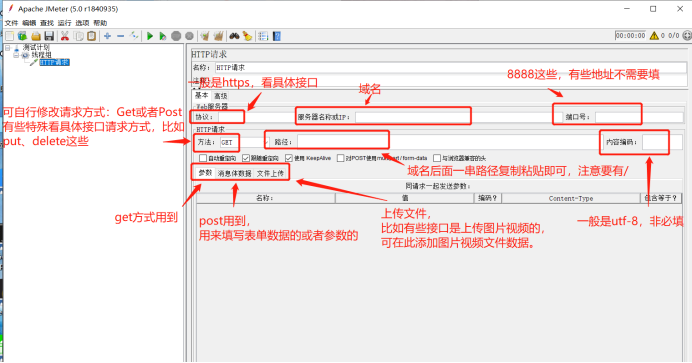This screenshot has height=363, width=692.
Task: Switch to the 高级 tab
Action: [221, 96]
